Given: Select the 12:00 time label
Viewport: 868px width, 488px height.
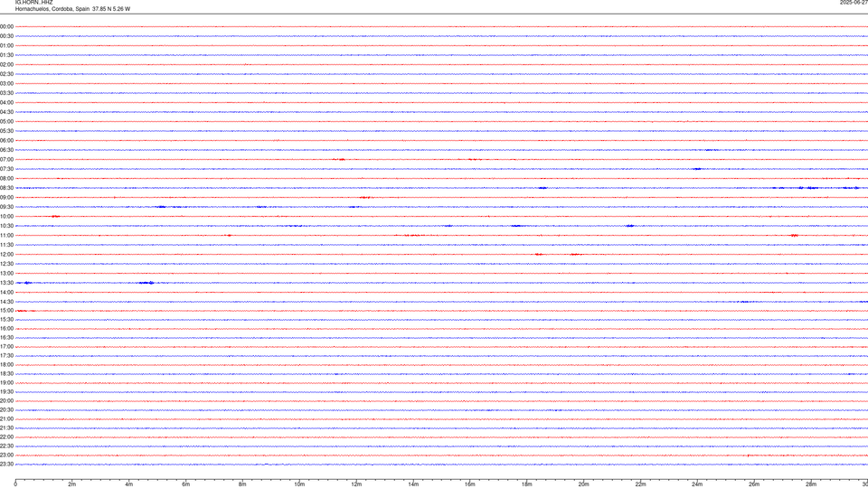Looking at the screenshot, I should tap(6, 255).
